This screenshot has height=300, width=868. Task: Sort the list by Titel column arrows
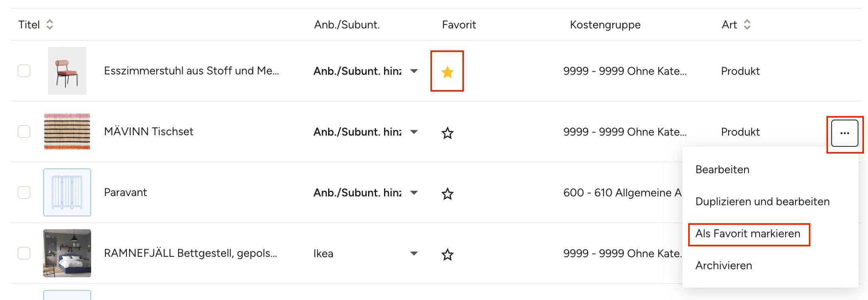pyautogui.click(x=50, y=25)
